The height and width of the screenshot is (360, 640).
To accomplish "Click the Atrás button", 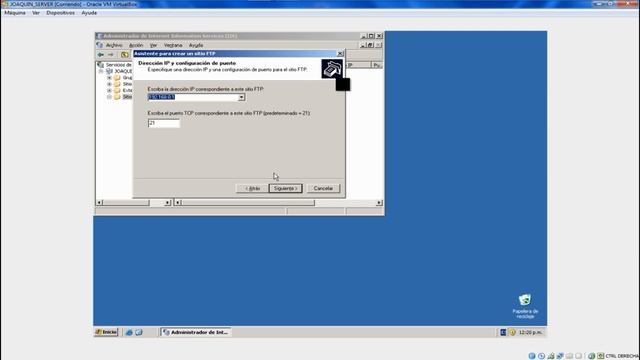I will [252, 188].
